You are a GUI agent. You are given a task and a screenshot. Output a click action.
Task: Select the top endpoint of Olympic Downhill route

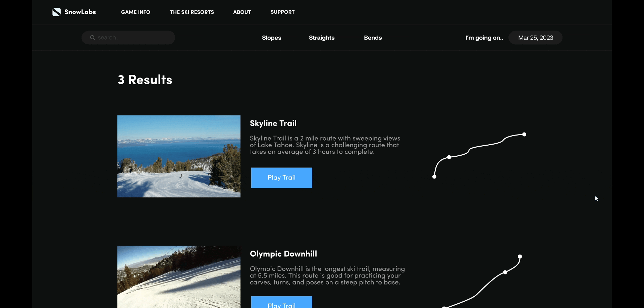[520, 257]
